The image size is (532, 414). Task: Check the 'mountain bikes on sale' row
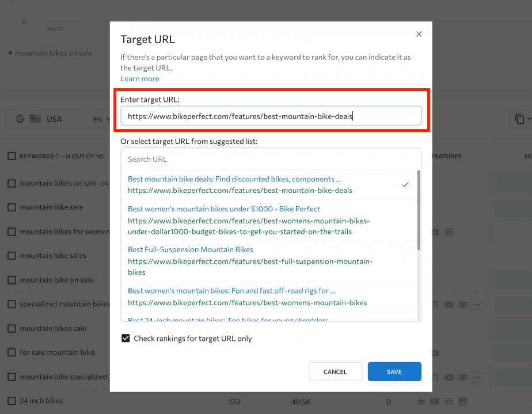tap(12, 184)
